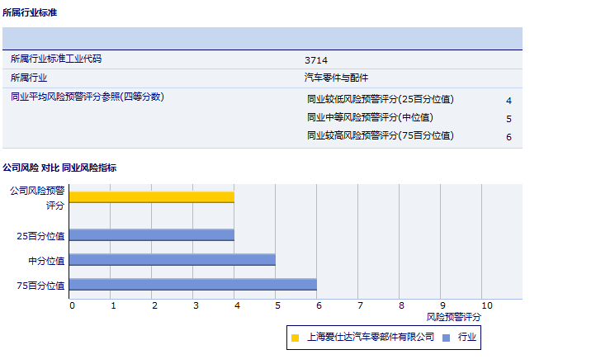
Task: Click the 汽车零件与配件 industry value
Action: (x=336, y=78)
